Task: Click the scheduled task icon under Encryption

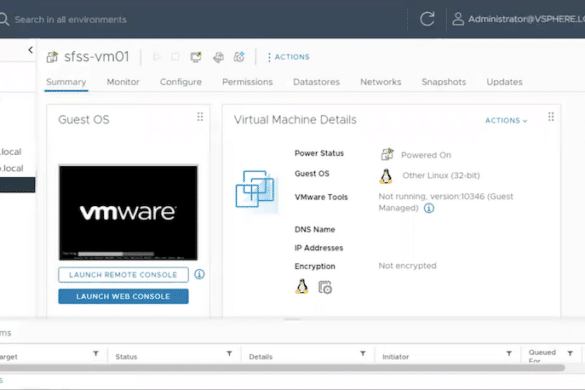Action: click(x=325, y=287)
